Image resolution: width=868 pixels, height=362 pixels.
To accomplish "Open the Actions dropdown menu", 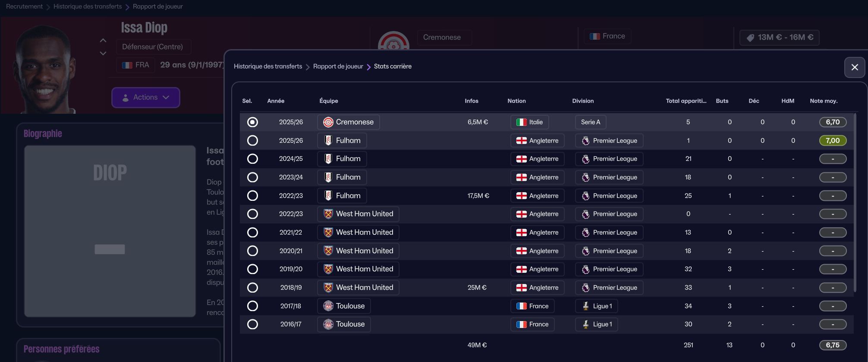I will (146, 98).
